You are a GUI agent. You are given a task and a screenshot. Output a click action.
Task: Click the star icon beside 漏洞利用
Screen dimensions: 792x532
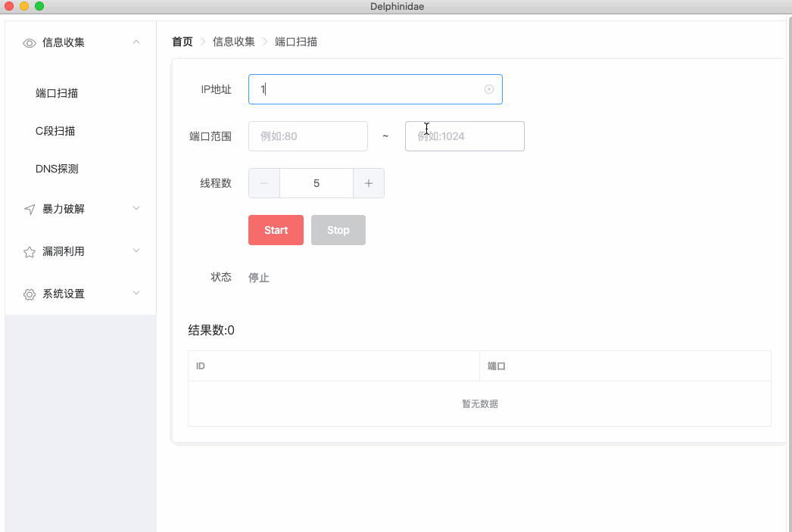tap(30, 252)
